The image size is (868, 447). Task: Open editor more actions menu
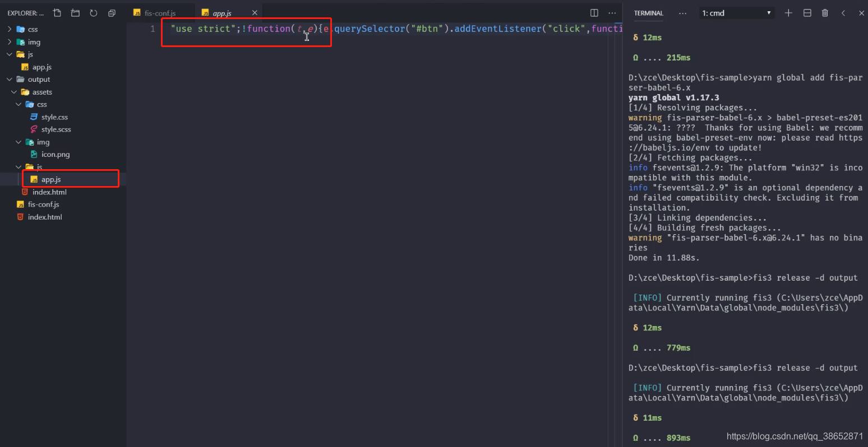click(612, 13)
